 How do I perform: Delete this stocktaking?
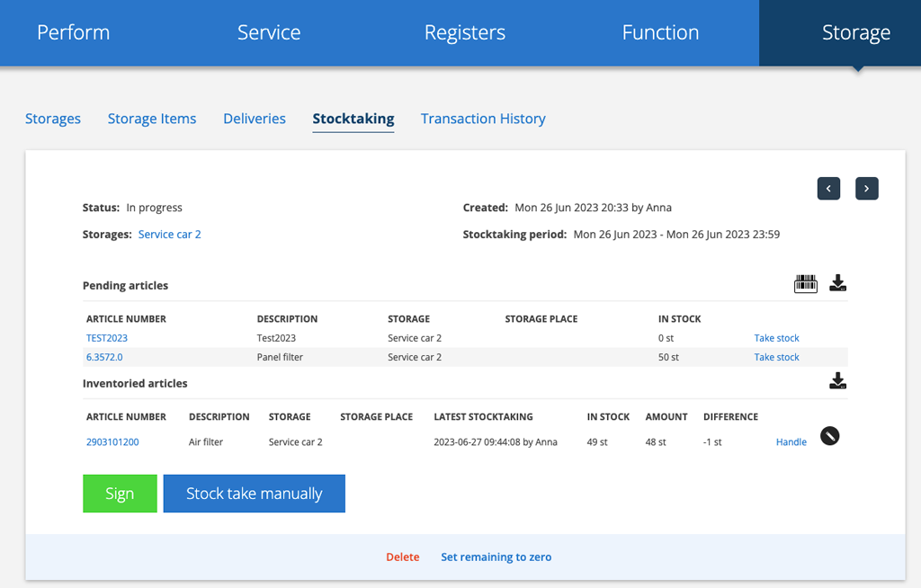tap(402, 557)
